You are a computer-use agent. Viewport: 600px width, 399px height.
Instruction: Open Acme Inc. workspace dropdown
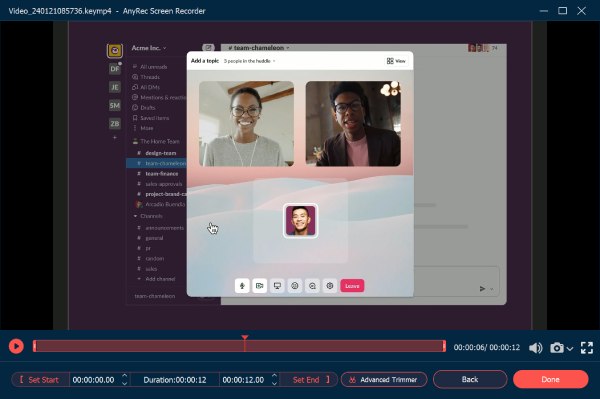(149, 48)
